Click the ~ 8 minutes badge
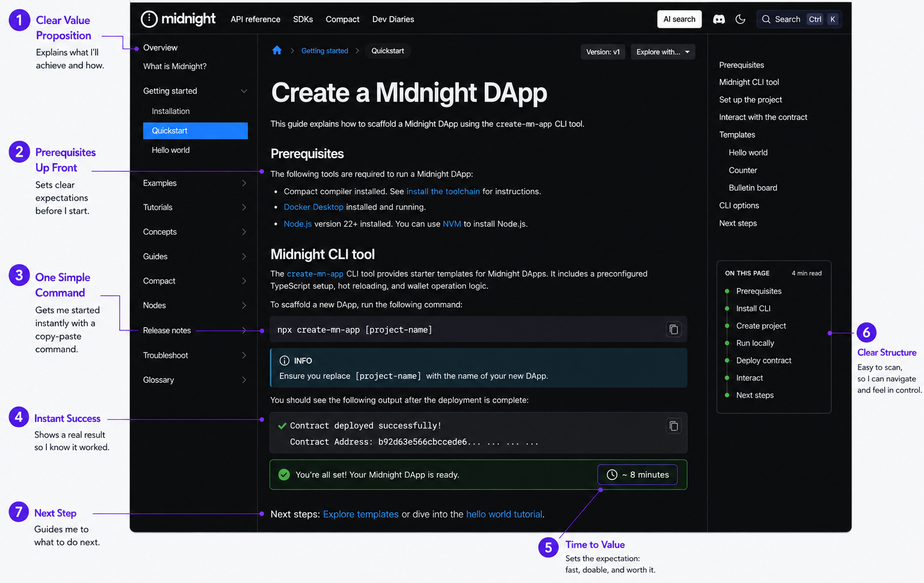The image size is (924, 583). click(638, 475)
